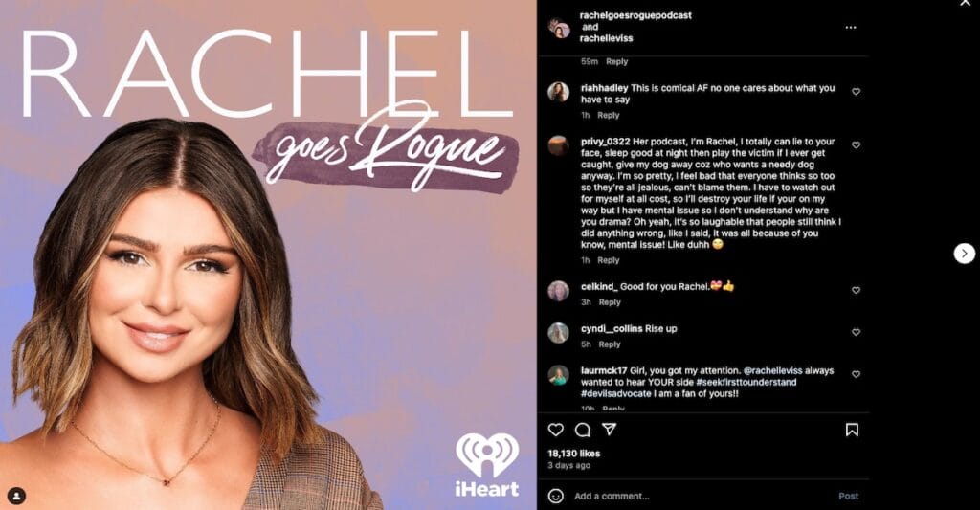The width and height of the screenshot is (980, 510).
Task: Open the three-dot more options menu
Action: coord(851,28)
